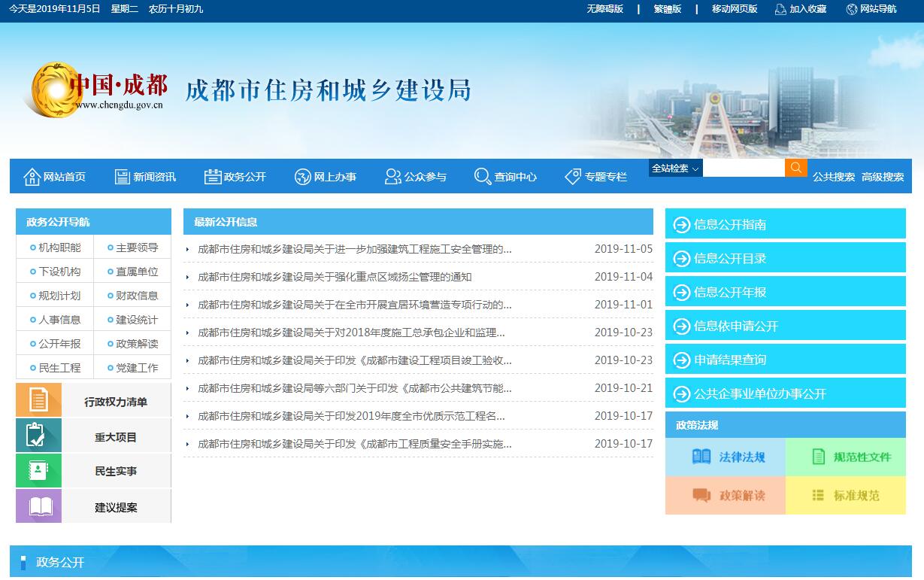
Task: Click the 网上办事 globe icon
Action: 302,177
